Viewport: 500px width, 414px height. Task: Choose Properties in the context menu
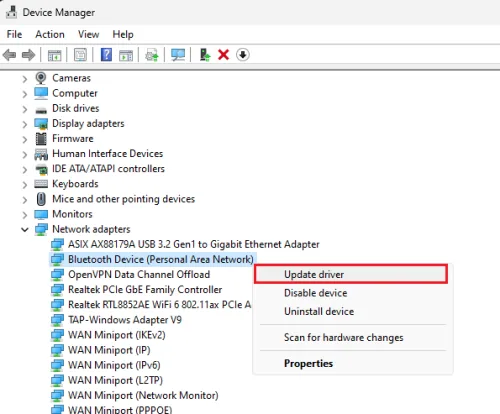pyautogui.click(x=308, y=363)
